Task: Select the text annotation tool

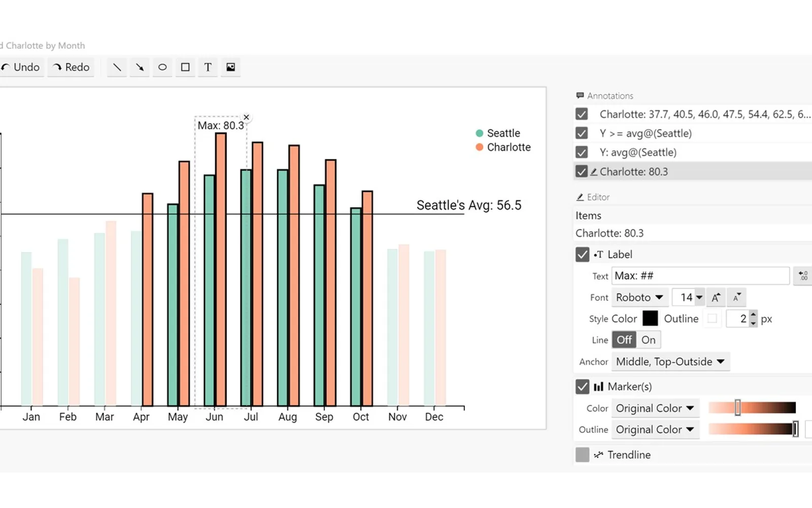Action: point(208,67)
